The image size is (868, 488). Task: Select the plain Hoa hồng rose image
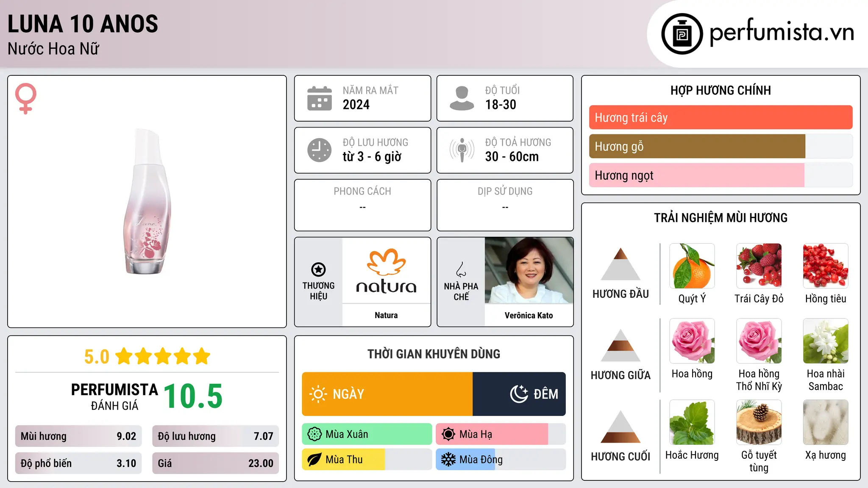pyautogui.click(x=692, y=341)
